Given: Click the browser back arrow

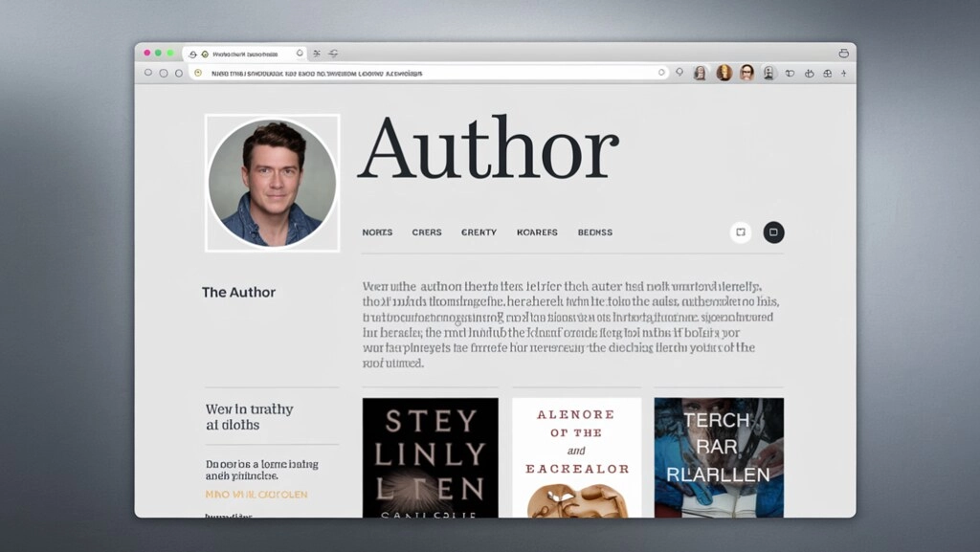Looking at the screenshot, I should 148,72.
